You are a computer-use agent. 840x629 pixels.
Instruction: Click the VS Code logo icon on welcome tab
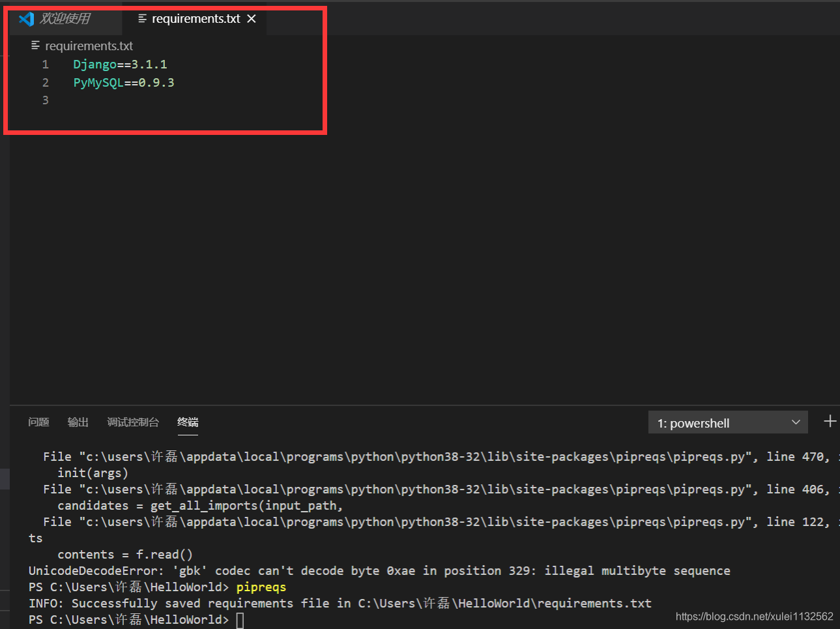click(27, 19)
